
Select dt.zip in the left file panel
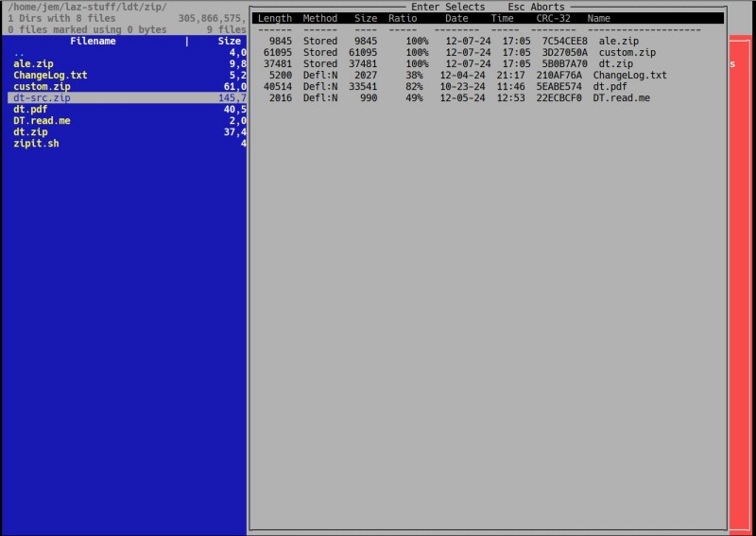(x=30, y=132)
